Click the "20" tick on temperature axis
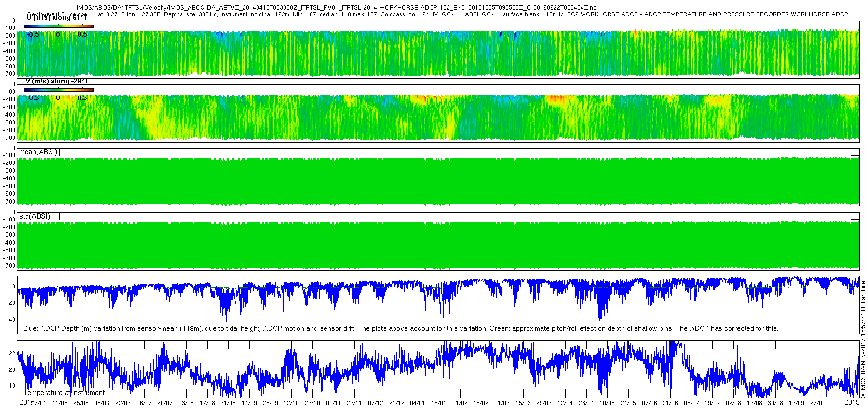868x410 pixels. click(x=12, y=370)
